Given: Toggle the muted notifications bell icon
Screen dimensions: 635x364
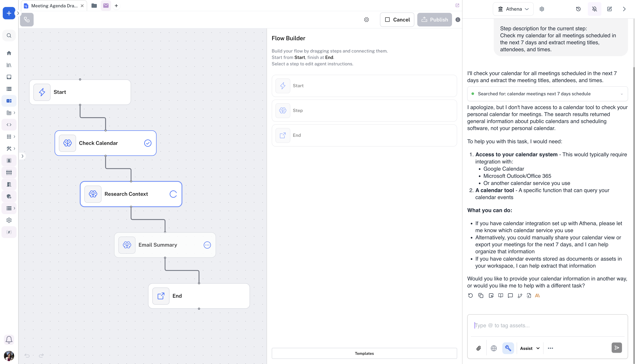Looking at the screenshot, I should 594,9.
